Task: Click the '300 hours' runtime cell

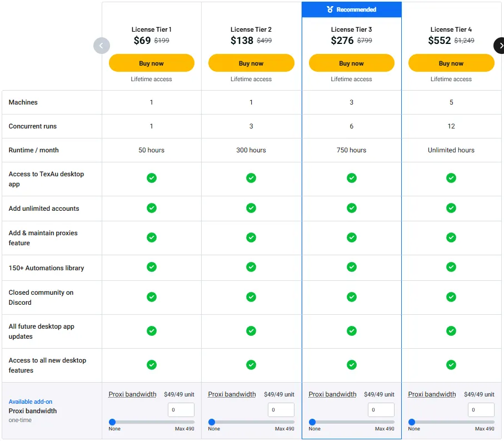Action: pos(251,150)
